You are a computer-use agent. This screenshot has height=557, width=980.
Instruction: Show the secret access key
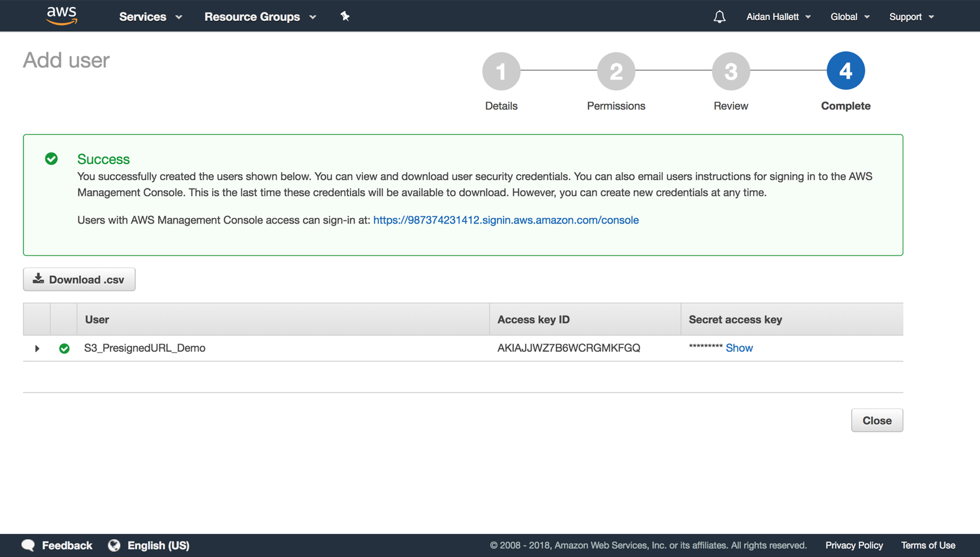(x=739, y=348)
